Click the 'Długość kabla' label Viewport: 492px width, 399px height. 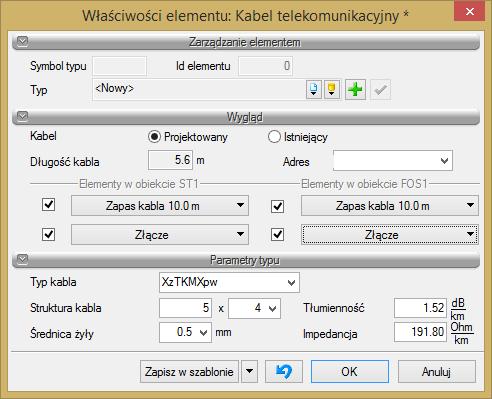tap(65, 162)
